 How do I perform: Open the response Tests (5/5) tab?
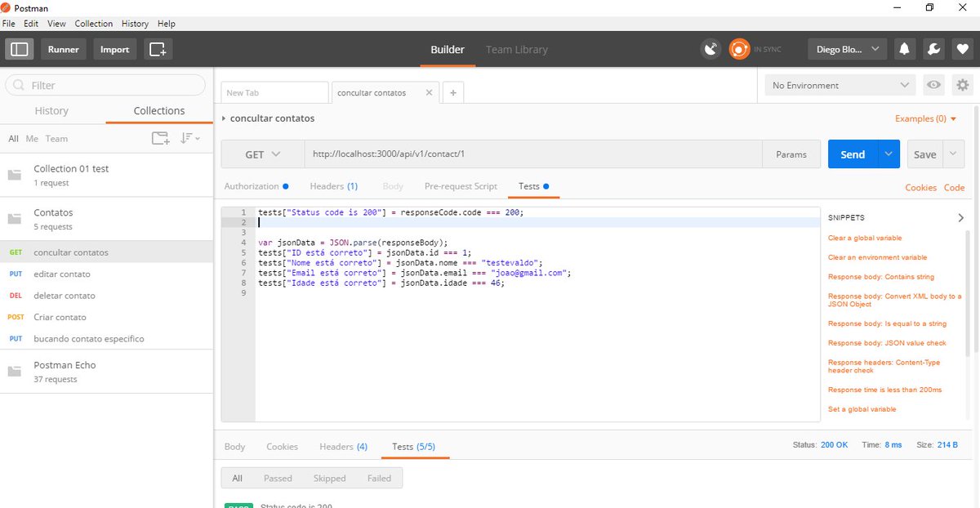pyautogui.click(x=414, y=447)
